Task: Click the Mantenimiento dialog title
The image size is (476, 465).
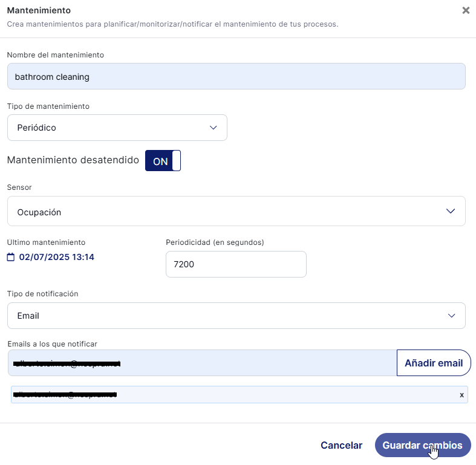Action: tap(39, 10)
